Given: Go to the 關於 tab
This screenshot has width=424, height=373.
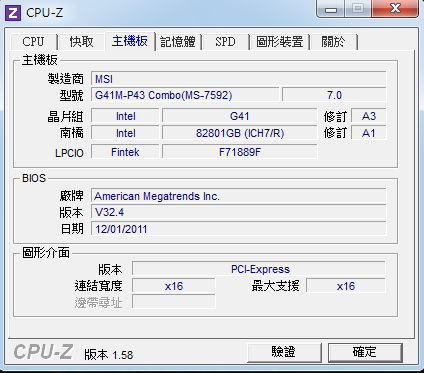Looking at the screenshot, I should (334, 42).
